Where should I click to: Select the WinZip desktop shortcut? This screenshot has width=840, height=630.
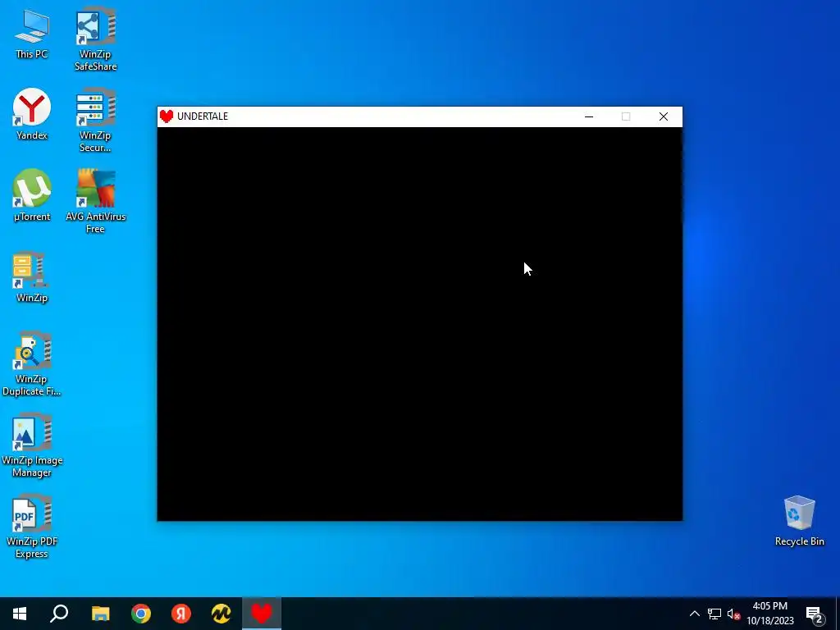point(32,276)
